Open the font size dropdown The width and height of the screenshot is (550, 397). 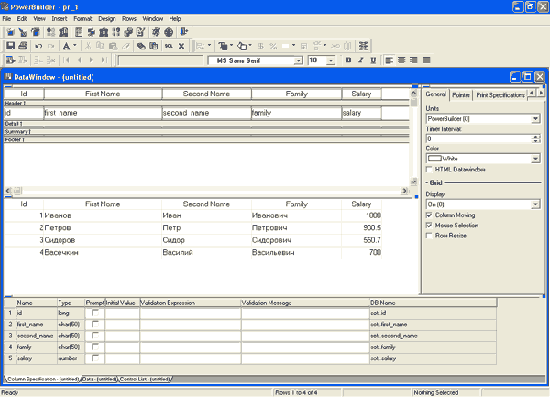pyautogui.click(x=330, y=60)
